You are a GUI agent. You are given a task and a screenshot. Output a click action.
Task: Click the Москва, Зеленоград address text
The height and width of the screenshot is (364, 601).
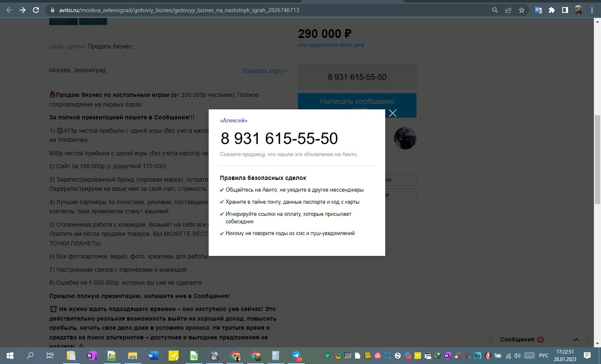coord(78,70)
